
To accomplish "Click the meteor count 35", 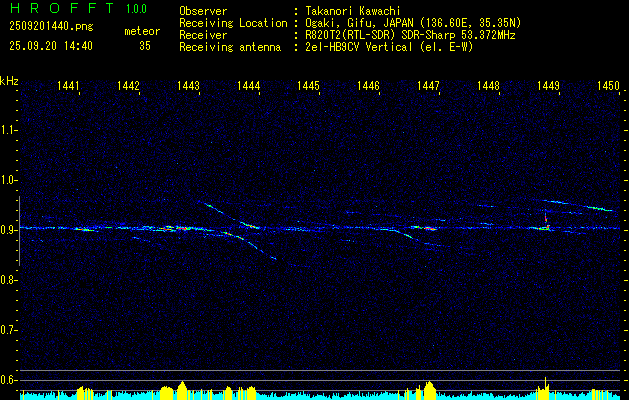I will (145, 46).
